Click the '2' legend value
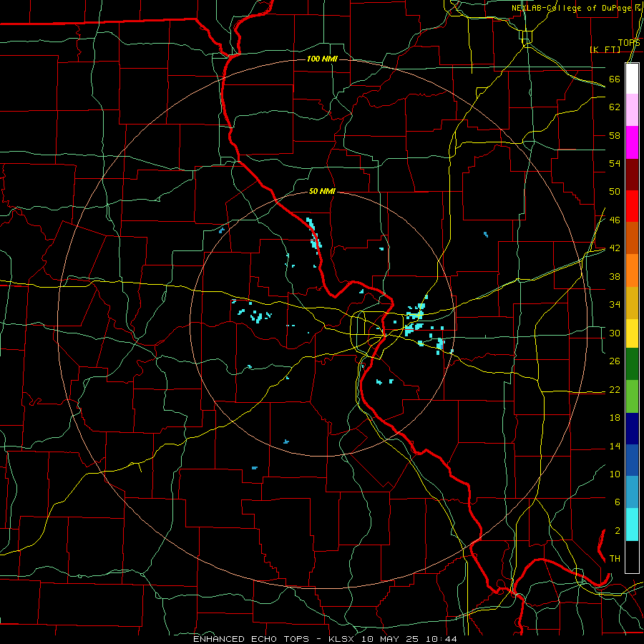Viewport: 644px width, 644px height. (618, 531)
